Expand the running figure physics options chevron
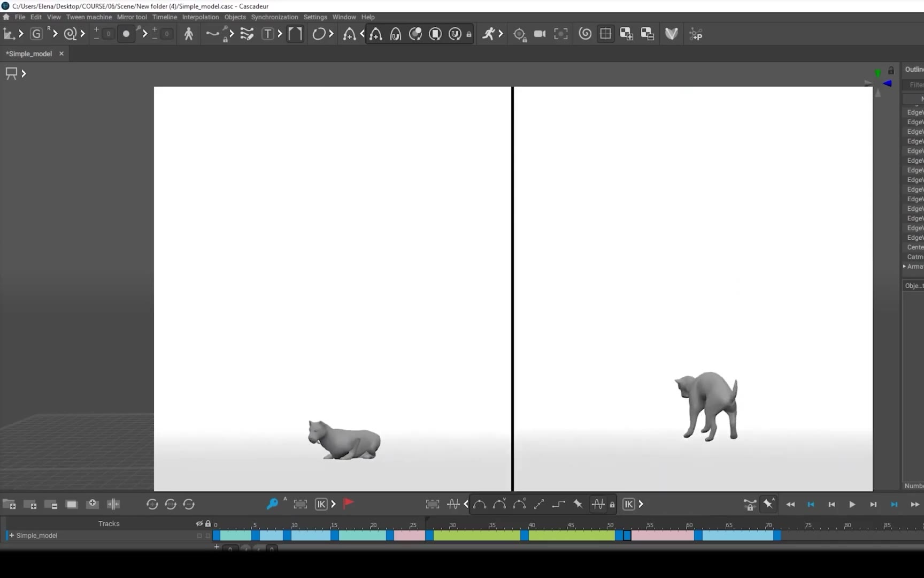Viewport: 924px width, 578px height. click(x=500, y=34)
